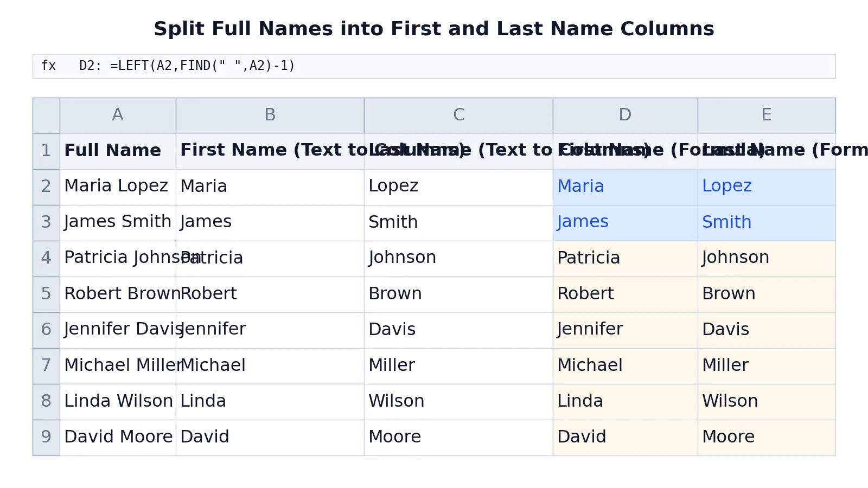Select row 2 header
The width and height of the screenshot is (868, 488).
click(46, 187)
